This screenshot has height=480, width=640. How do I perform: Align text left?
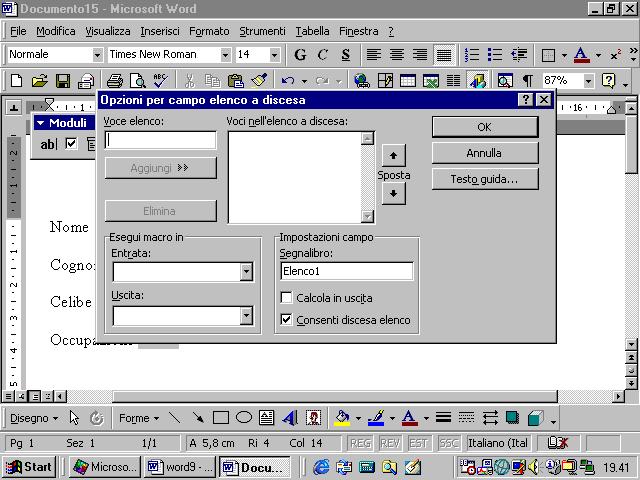(373, 55)
